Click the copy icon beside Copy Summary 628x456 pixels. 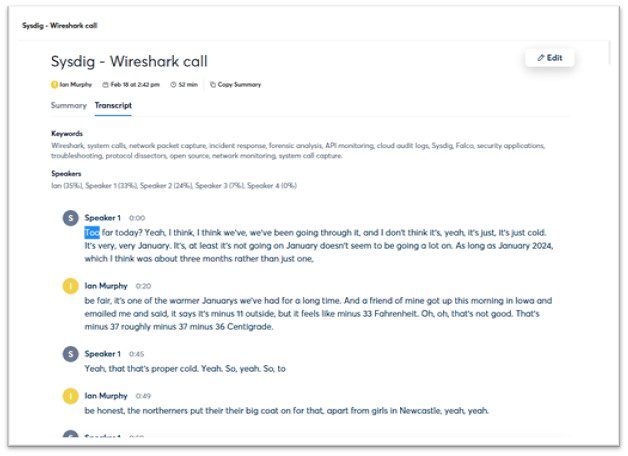pyautogui.click(x=213, y=84)
